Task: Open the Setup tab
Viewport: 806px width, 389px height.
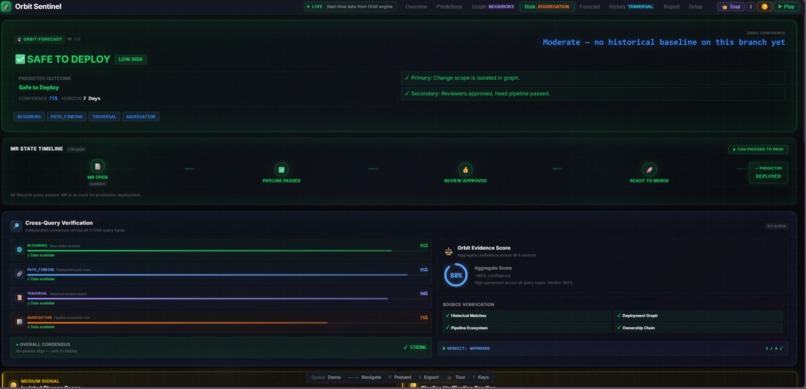Action: pos(695,7)
